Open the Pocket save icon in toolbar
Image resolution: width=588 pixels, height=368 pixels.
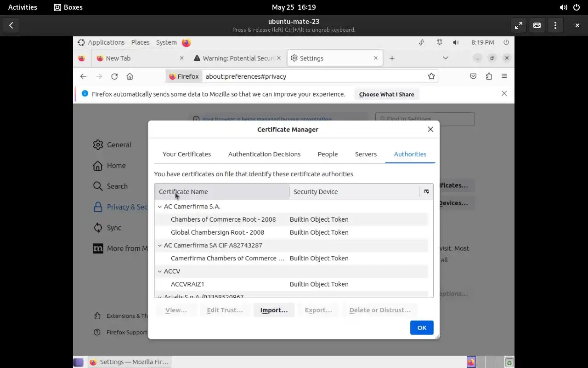point(473,76)
